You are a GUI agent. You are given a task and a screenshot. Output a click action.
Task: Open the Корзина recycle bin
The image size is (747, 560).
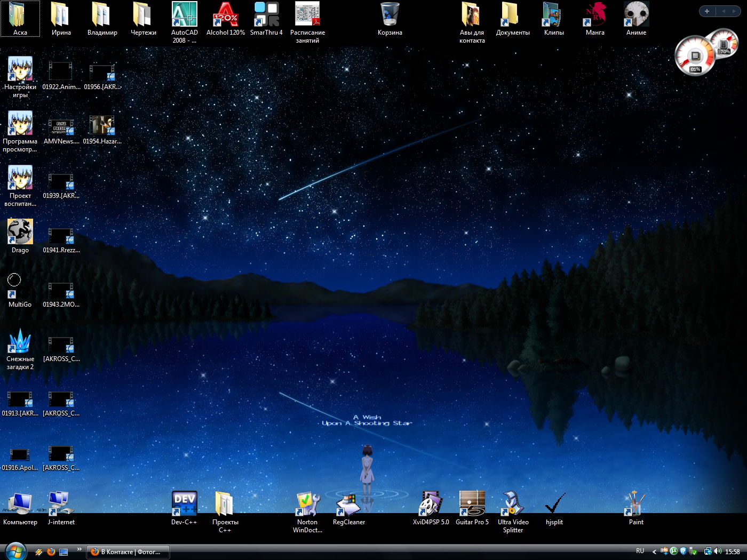[x=390, y=19]
